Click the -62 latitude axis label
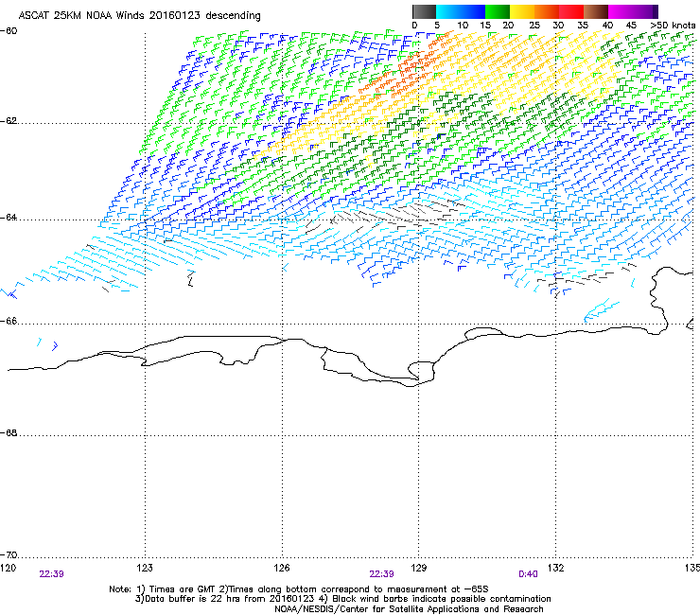This screenshot has width=700, height=615. click(9, 121)
